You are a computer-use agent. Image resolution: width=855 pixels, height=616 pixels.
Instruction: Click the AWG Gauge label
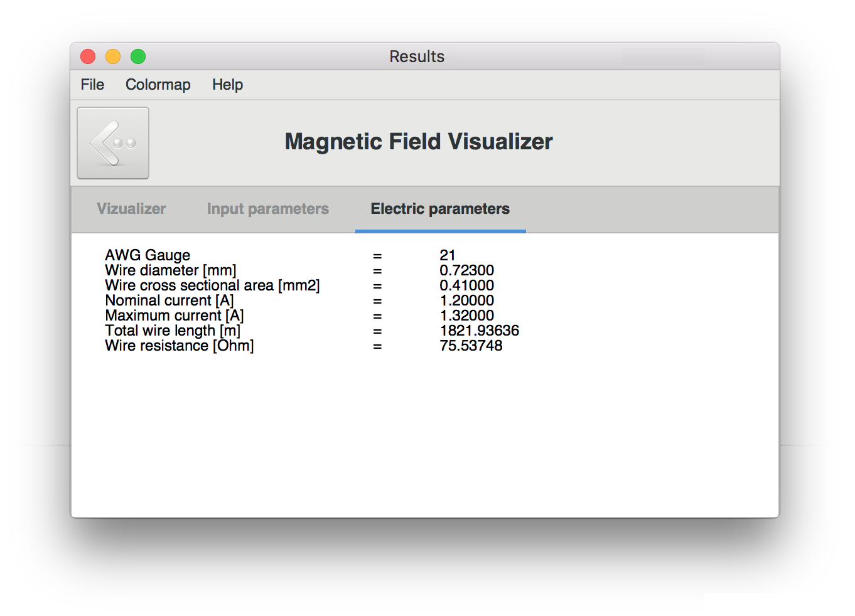[x=148, y=255]
